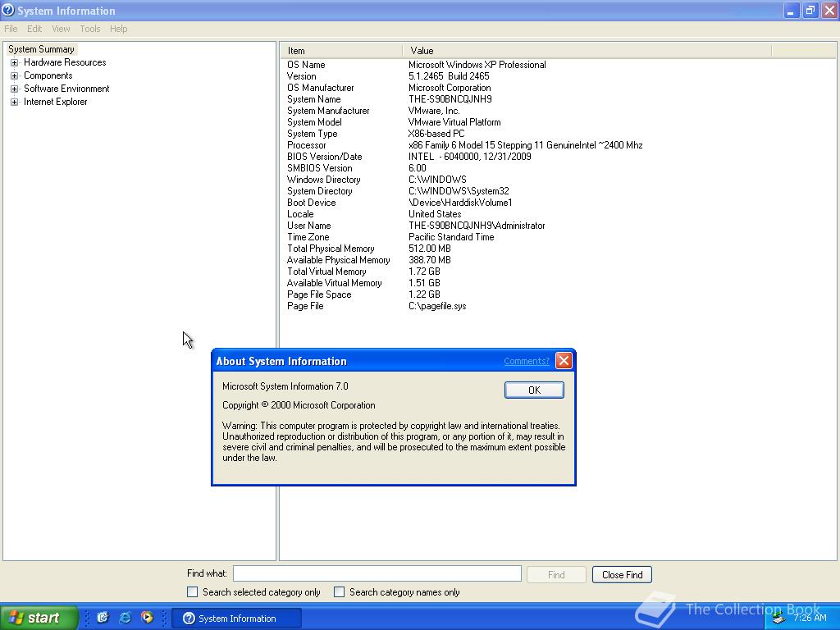This screenshot has width=840, height=630.
Task: Select Components tree label
Action: point(48,76)
